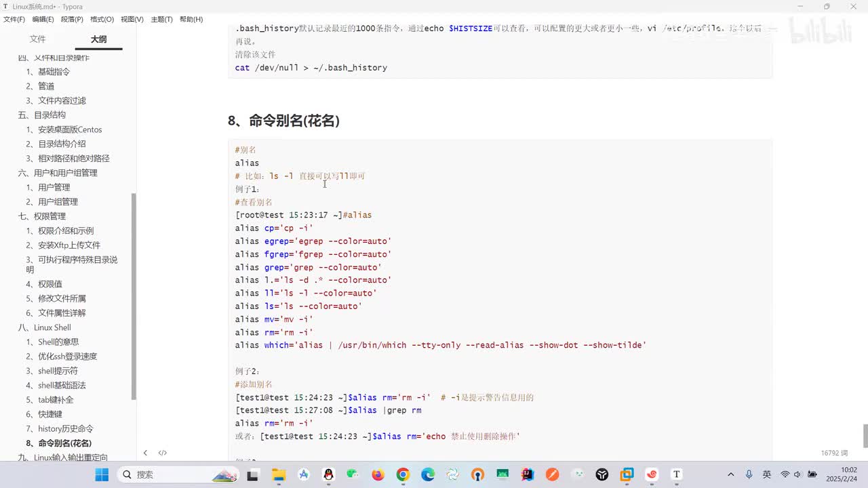
Task: Jump to 六、用户和用户组管理 heading
Action: point(58,173)
